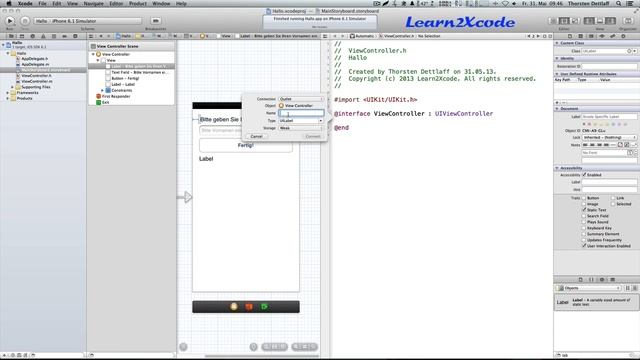Screen dimensions: 640x360
Task: Show the Object library tab
Action: pos(602,280)
